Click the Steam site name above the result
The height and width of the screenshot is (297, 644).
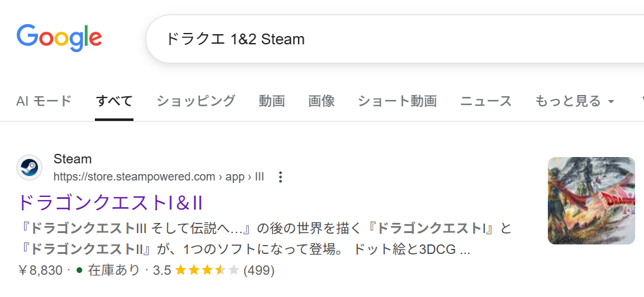[x=73, y=159]
